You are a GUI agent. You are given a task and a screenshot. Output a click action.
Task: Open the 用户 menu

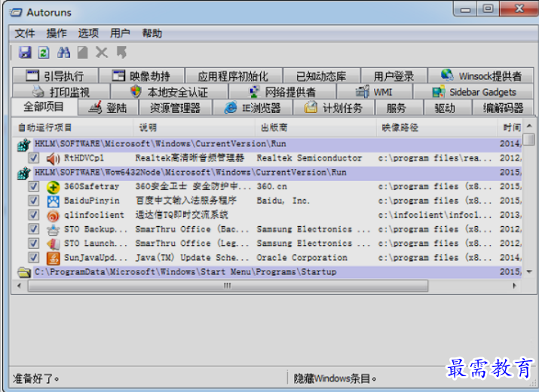click(120, 33)
